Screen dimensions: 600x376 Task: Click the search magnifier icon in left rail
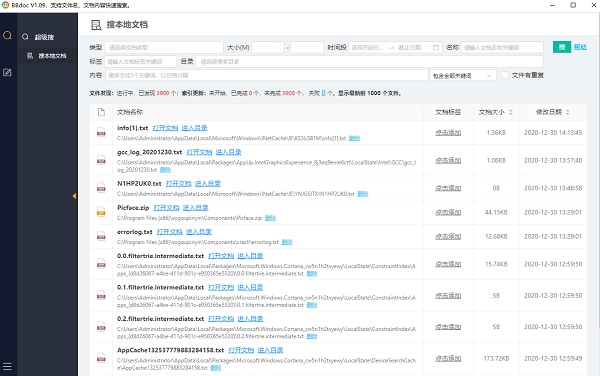pyautogui.click(x=7, y=36)
